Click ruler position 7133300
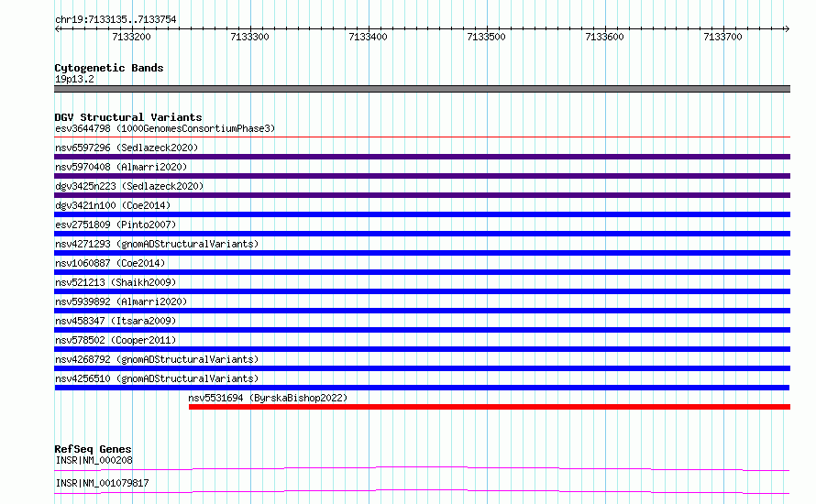This screenshot has height=504, width=816. coord(249,37)
